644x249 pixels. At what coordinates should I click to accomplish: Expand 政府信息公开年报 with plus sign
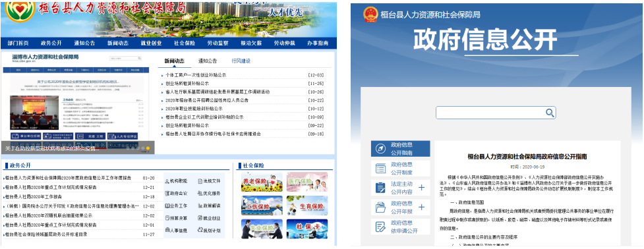coord(421,207)
